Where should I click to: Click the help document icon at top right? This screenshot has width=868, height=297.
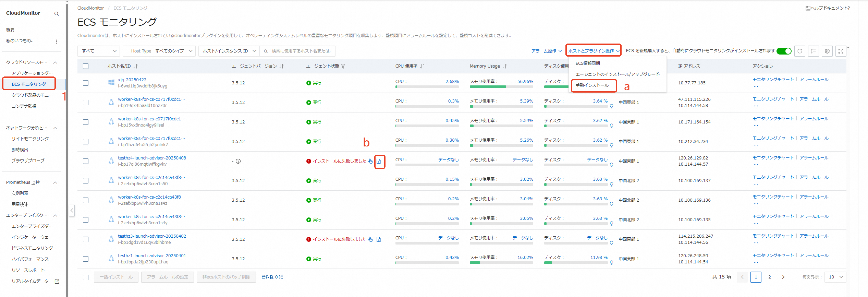[807, 8]
